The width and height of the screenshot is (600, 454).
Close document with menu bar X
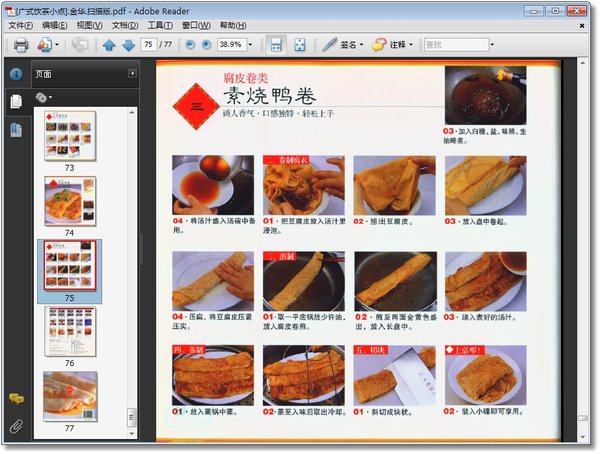tap(582, 26)
